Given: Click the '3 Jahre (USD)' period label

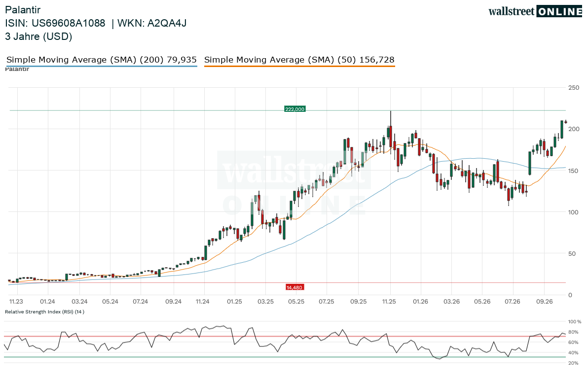Looking at the screenshot, I should tap(38, 36).
